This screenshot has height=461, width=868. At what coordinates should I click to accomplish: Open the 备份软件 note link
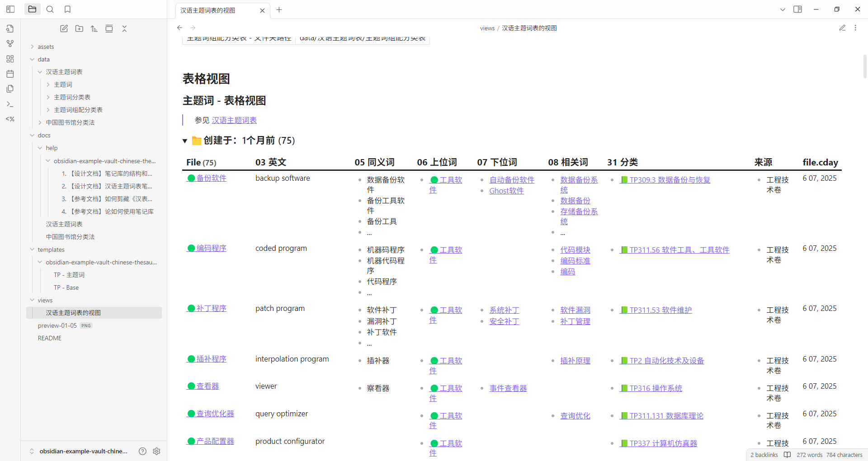[x=211, y=178]
